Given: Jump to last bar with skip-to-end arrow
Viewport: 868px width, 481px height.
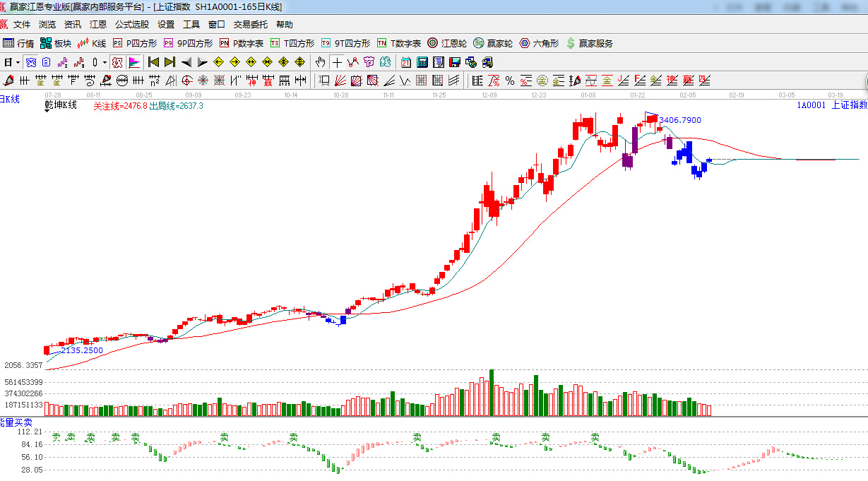Looking at the screenshot, I should tap(170, 62).
